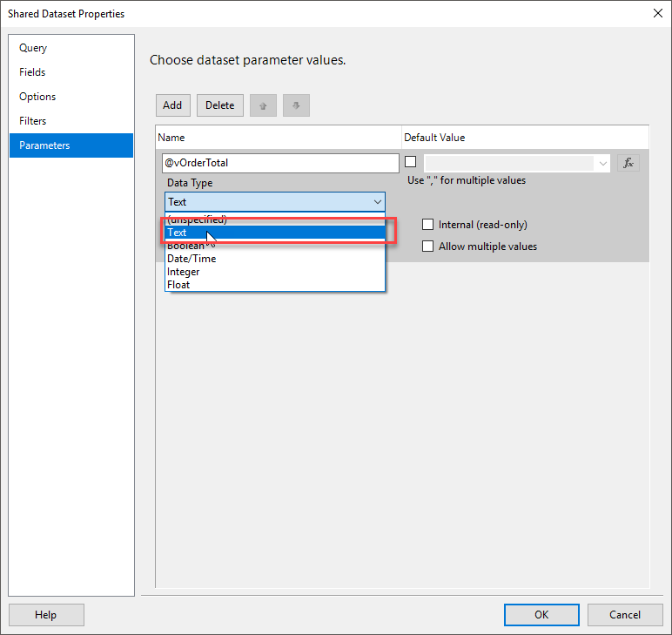
Task: Go to the Filters page
Action: coord(33,121)
